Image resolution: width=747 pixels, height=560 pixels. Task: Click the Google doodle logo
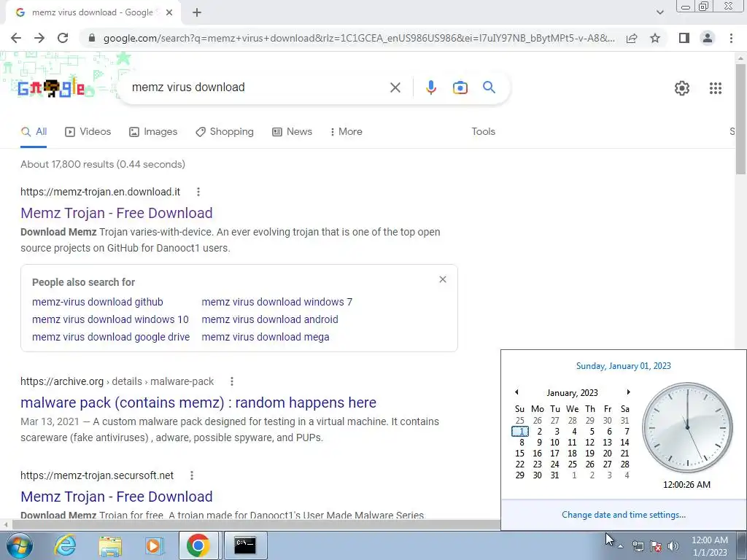click(x=51, y=88)
